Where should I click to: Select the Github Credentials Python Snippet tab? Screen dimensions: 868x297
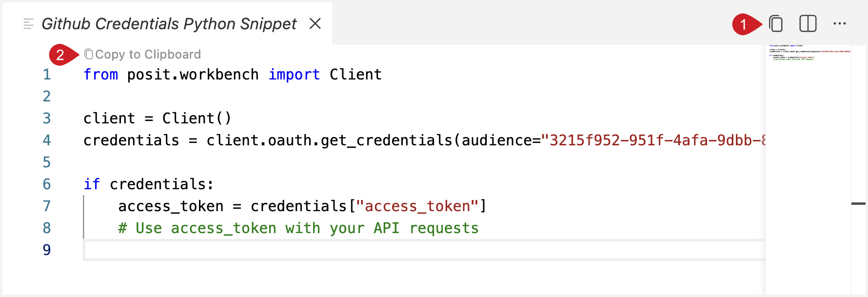[169, 24]
